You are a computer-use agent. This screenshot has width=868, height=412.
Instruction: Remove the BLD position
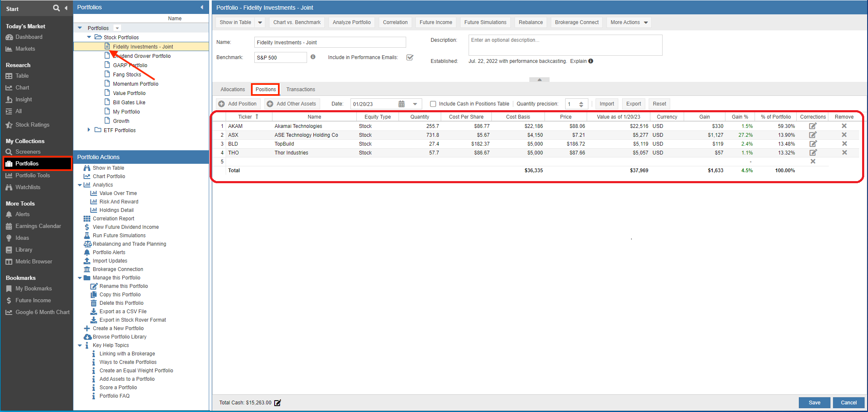coord(844,144)
